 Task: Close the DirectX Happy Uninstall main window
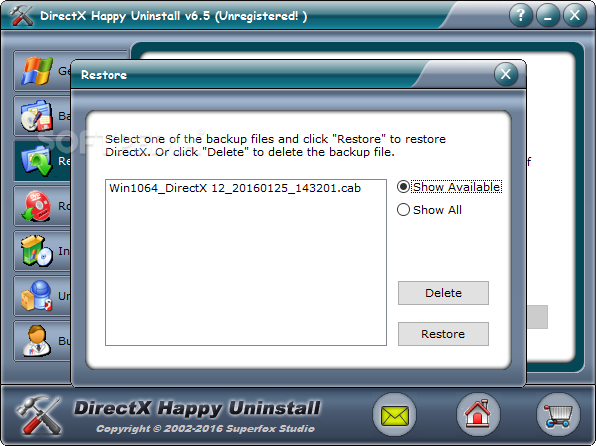pos(574,16)
